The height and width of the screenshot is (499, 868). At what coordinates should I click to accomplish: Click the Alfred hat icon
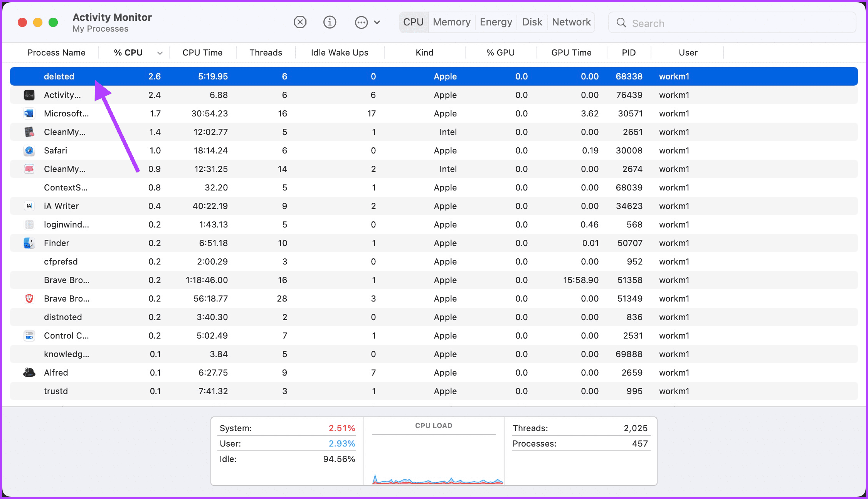pyautogui.click(x=29, y=373)
